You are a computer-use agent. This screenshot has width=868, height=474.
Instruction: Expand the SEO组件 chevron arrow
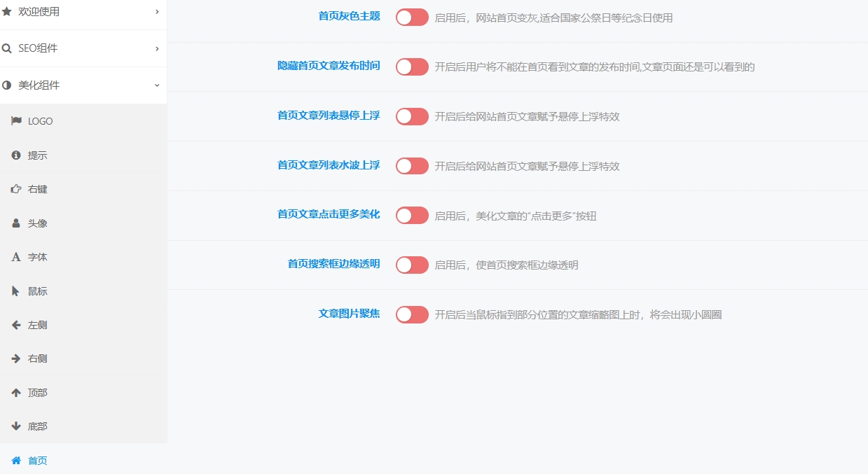[x=157, y=48]
